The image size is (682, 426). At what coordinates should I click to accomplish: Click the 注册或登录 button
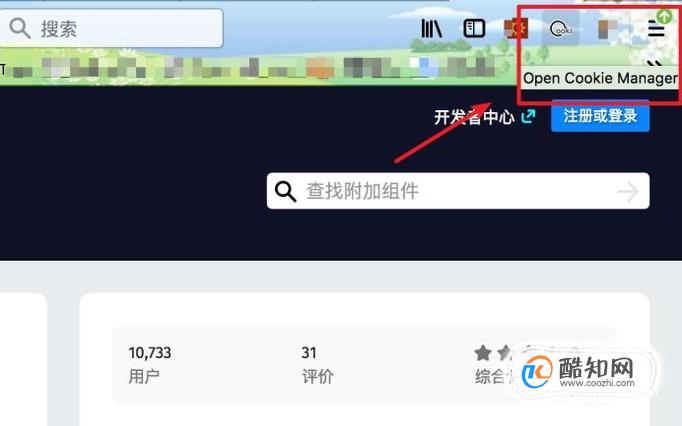pyautogui.click(x=600, y=116)
